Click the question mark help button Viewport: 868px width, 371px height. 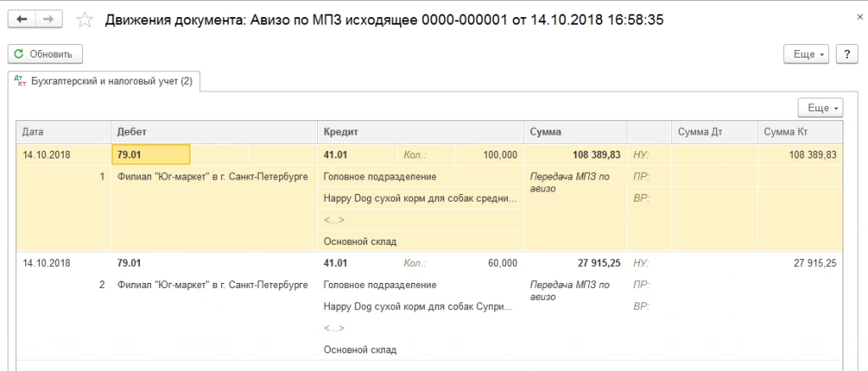click(847, 53)
